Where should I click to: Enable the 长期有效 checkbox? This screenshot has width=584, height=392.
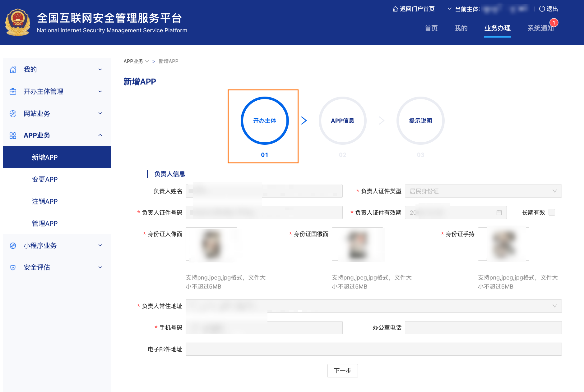(x=552, y=212)
